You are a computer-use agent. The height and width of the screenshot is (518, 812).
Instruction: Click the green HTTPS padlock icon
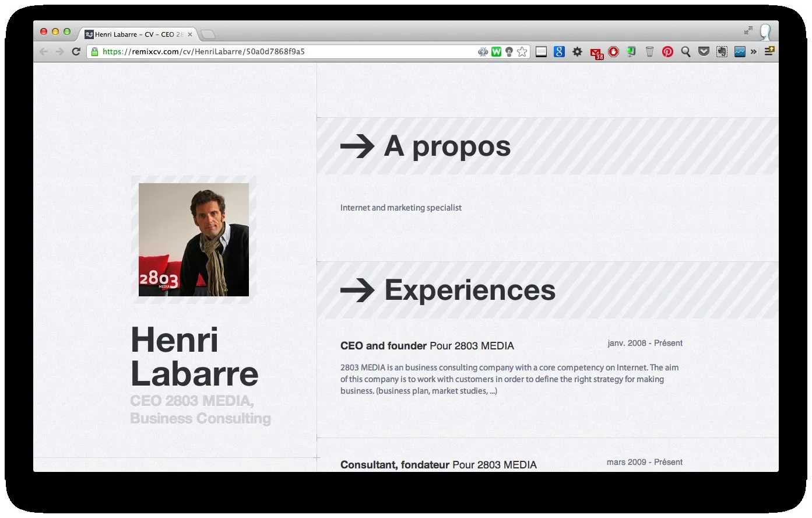point(95,52)
